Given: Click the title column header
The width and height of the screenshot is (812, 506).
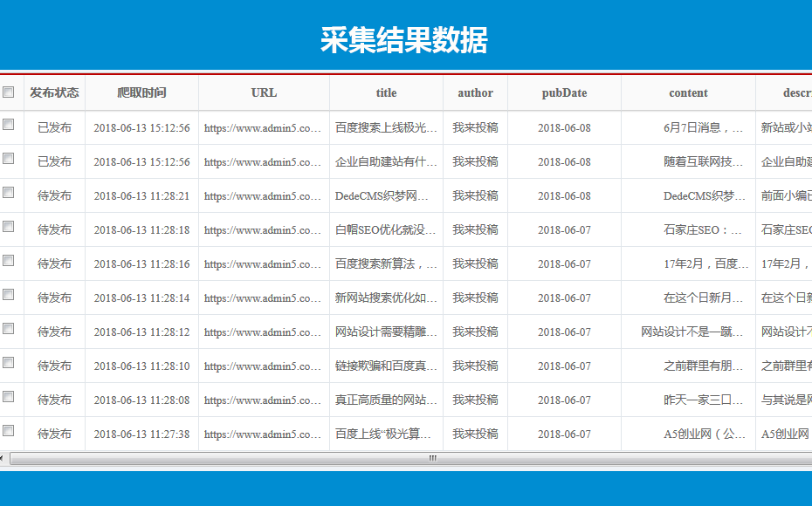Looking at the screenshot, I should pyautogui.click(x=385, y=92).
